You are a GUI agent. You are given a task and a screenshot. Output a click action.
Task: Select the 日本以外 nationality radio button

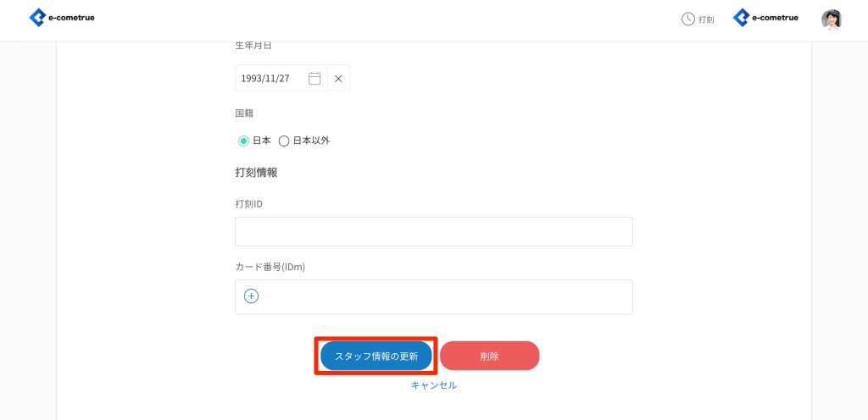(284, 141)
